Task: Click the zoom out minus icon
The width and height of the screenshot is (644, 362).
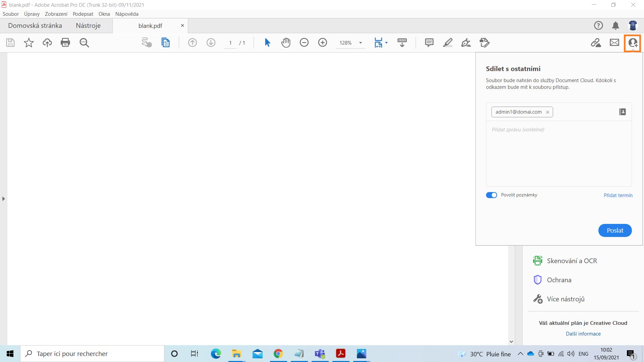Action: click(x=304, y=43)
